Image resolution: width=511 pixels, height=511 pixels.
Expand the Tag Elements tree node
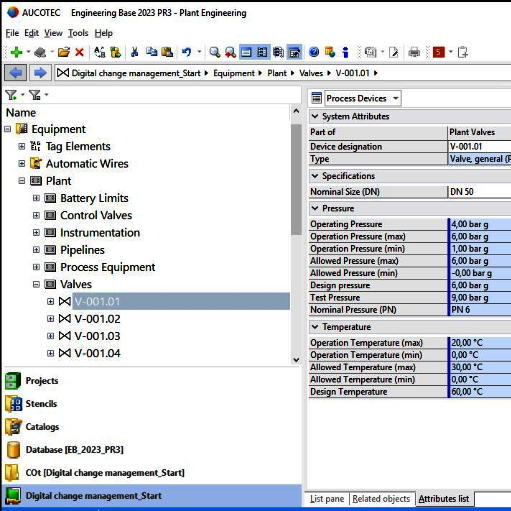point(22,146)
